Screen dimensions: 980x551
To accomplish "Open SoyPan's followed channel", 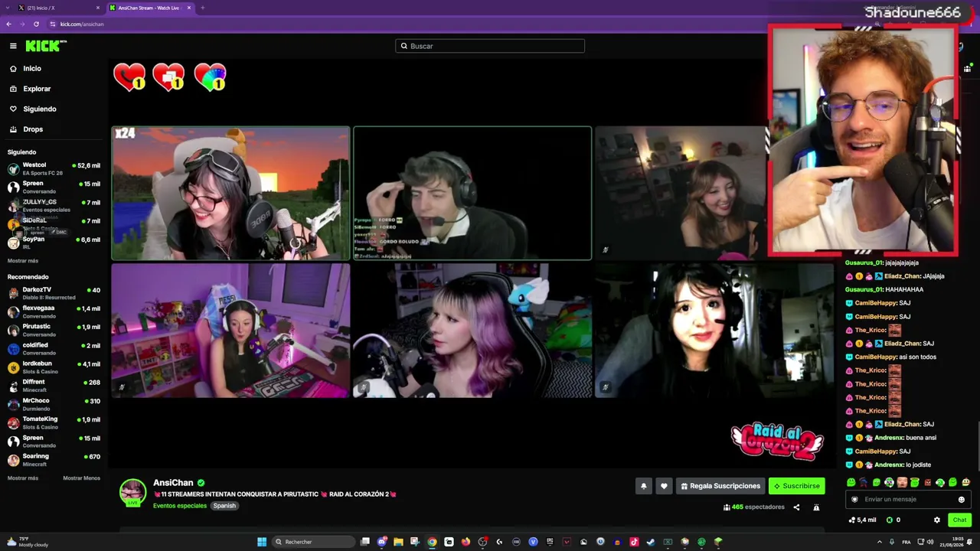I will click(x=54, y=242).
